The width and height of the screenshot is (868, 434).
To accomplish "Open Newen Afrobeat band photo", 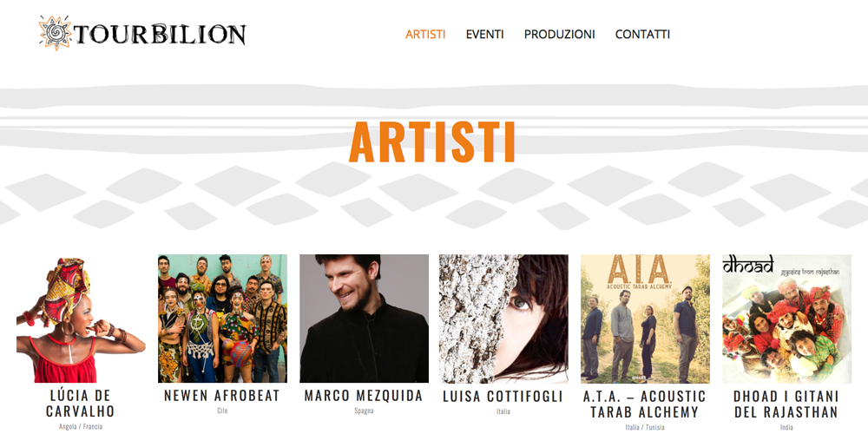I will tap(222, 319).
